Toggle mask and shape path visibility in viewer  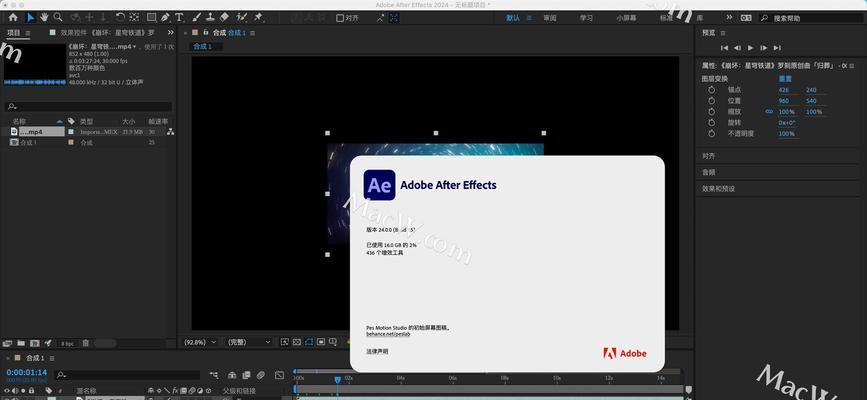(309, 342)
